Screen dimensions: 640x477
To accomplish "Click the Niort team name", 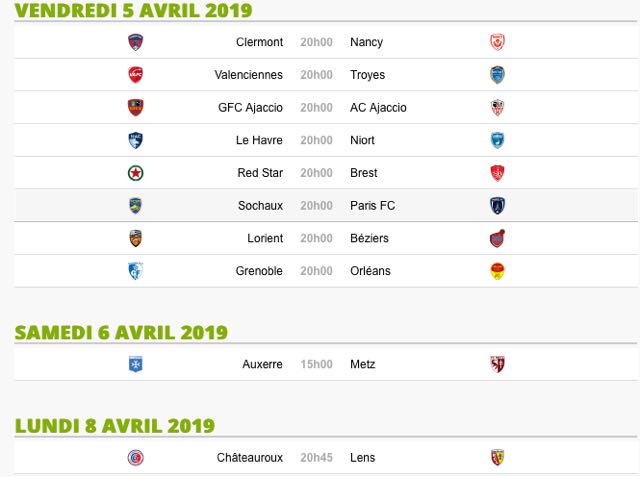I will click(x=362, y=140).
